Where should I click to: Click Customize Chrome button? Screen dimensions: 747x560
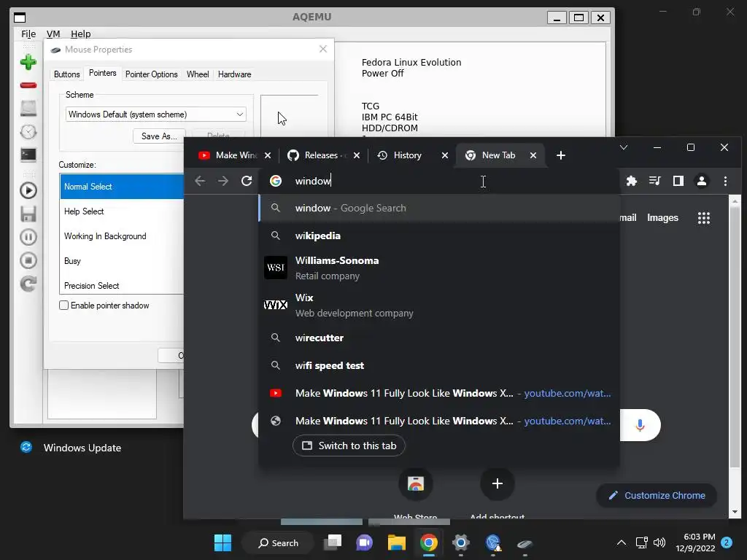click(657, 495)
